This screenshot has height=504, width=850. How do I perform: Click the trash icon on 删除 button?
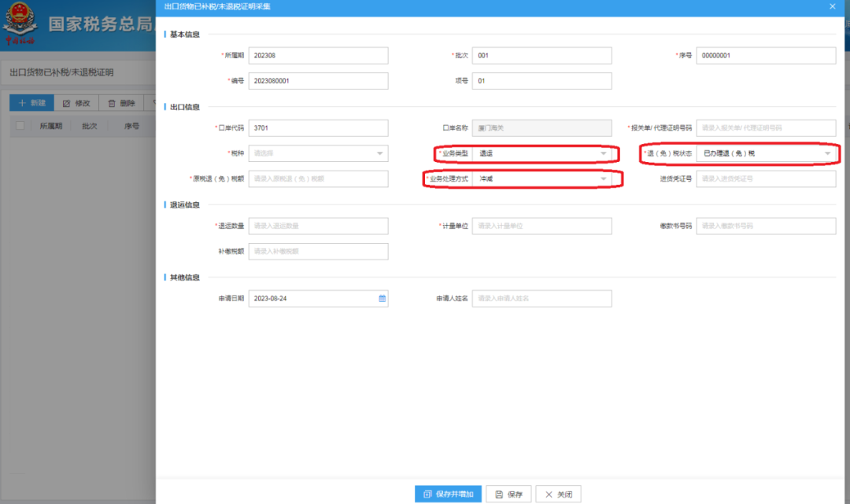point(112,104)
